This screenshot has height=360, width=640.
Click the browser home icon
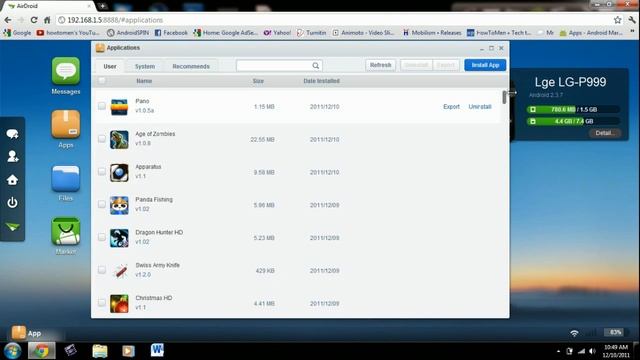point(47,20)
